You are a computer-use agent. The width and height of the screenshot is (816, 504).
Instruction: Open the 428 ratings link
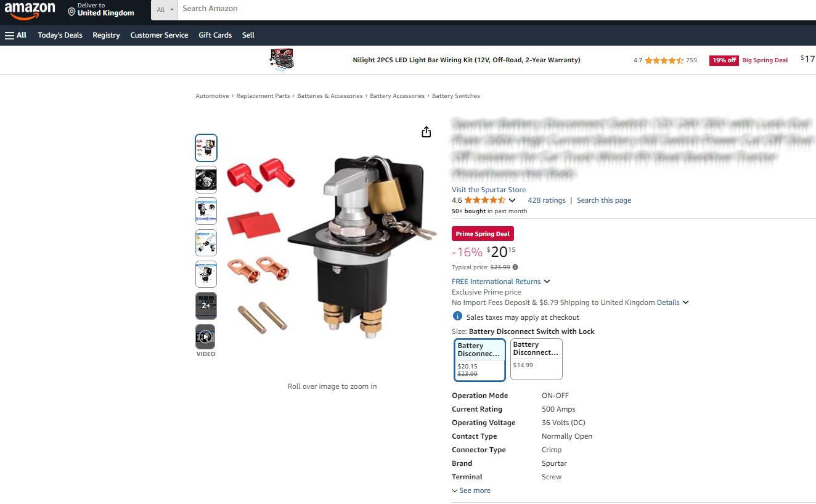point(547,200)
